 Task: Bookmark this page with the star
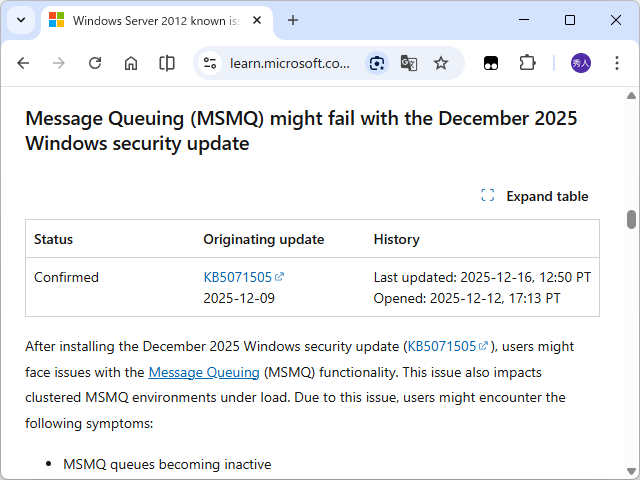(x=441, y=63)
